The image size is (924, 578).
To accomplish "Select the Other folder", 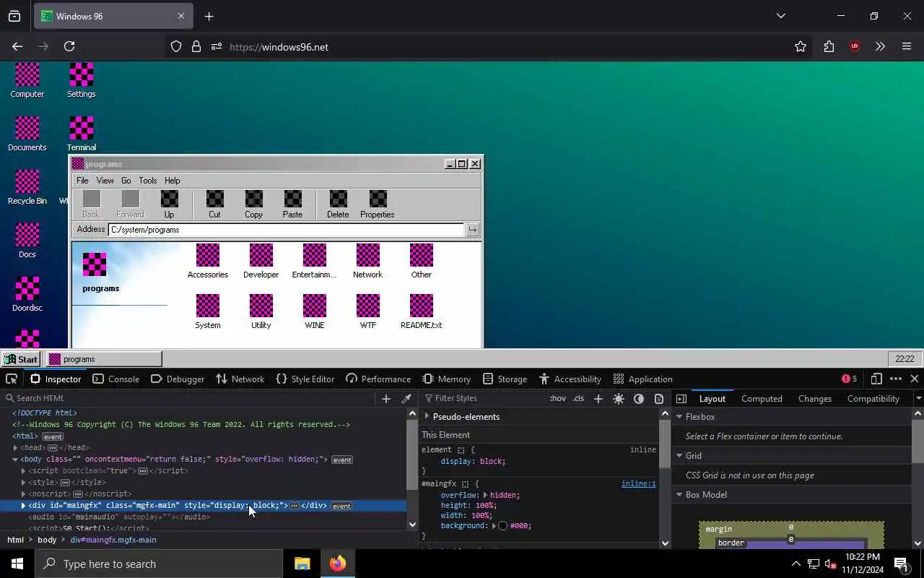I will point(422,261).
